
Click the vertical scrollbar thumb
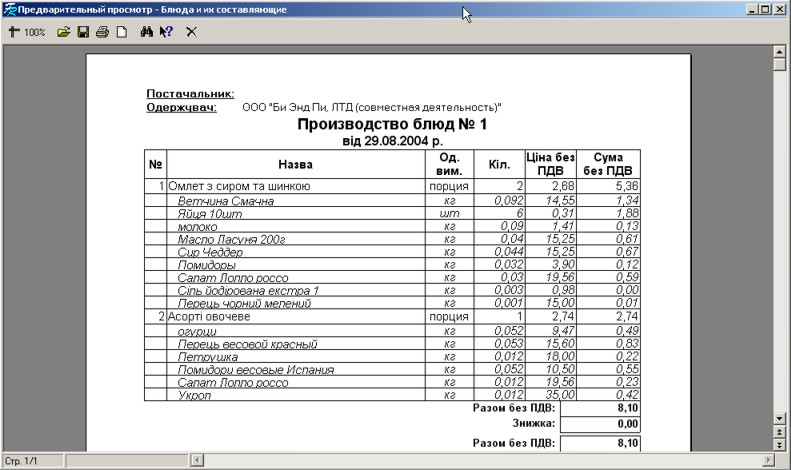tap(779, 65)
